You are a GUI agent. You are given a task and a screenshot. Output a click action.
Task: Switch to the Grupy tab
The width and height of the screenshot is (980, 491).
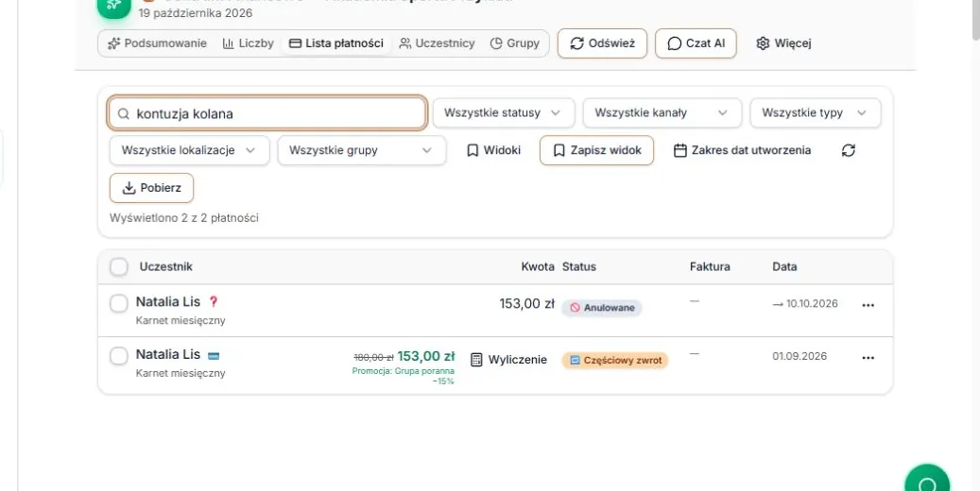515,43
